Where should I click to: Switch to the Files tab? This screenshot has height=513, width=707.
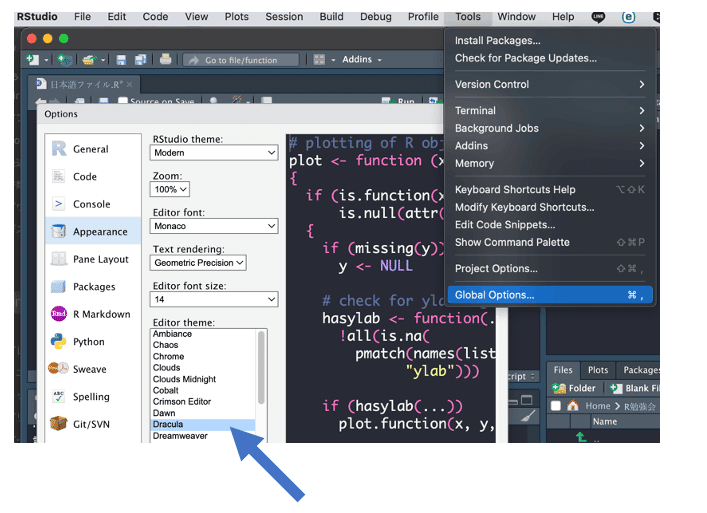[x=563, y=370]
